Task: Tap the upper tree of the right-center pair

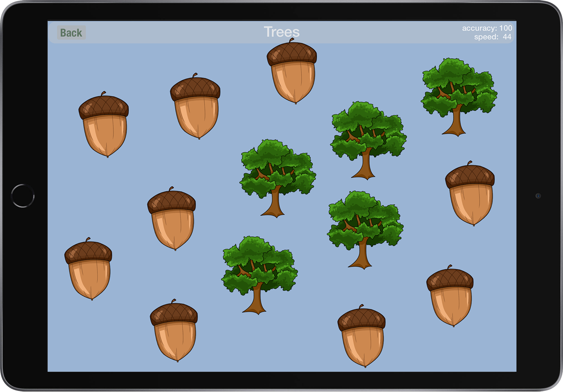Action: [x=368, y=140]
